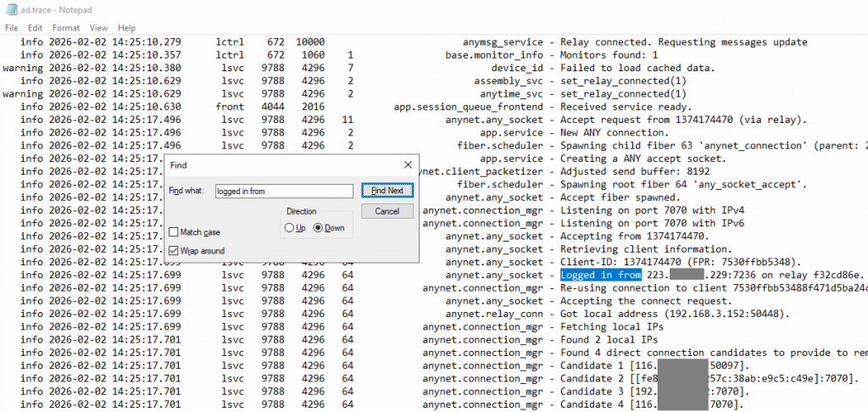Click the 'Find what' text field

pyautogui.click(x=283, y=192)
